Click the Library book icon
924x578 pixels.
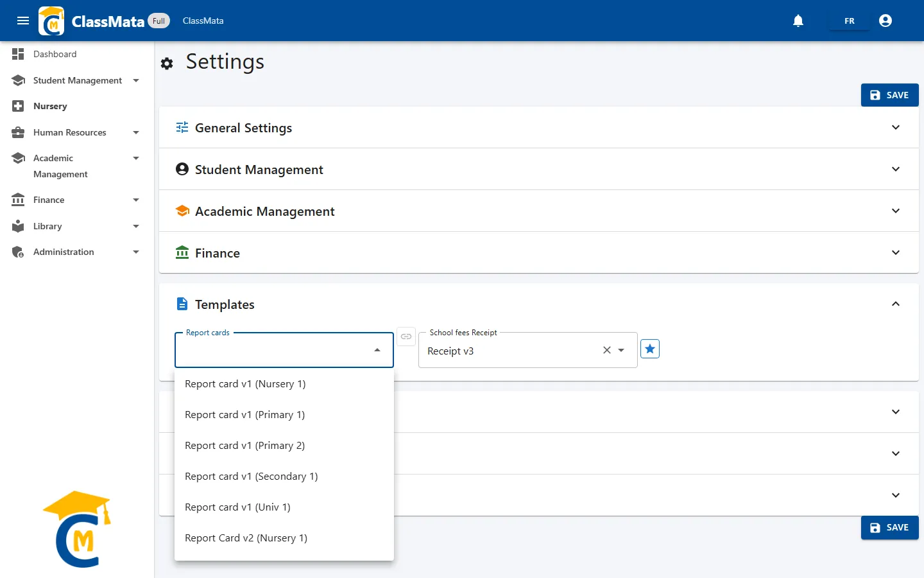[18, 226]
